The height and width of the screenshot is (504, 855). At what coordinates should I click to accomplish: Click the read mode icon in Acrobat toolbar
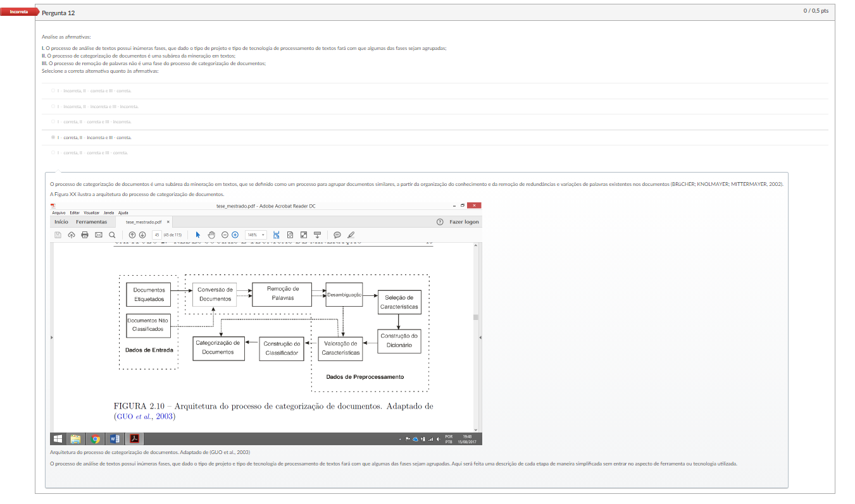point(318,235)
